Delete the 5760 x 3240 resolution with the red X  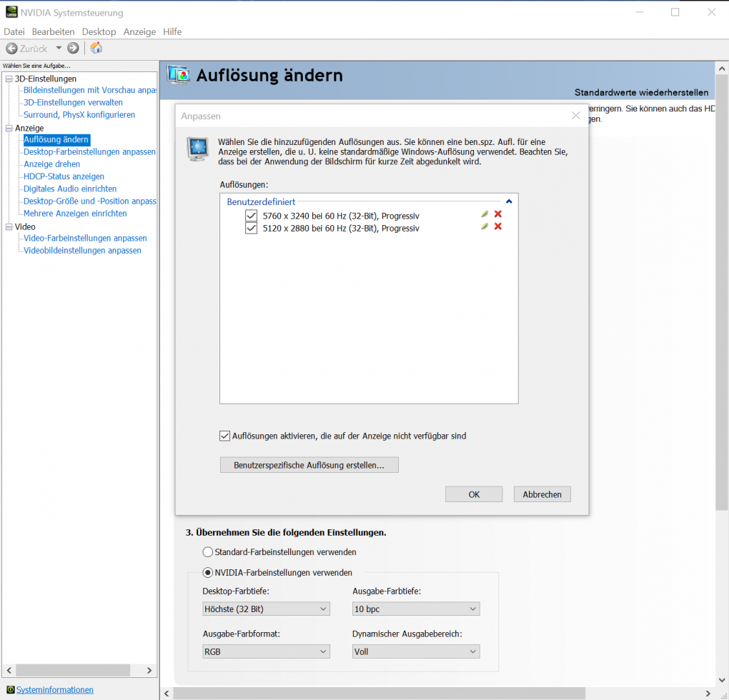click(x=498, y=214)
